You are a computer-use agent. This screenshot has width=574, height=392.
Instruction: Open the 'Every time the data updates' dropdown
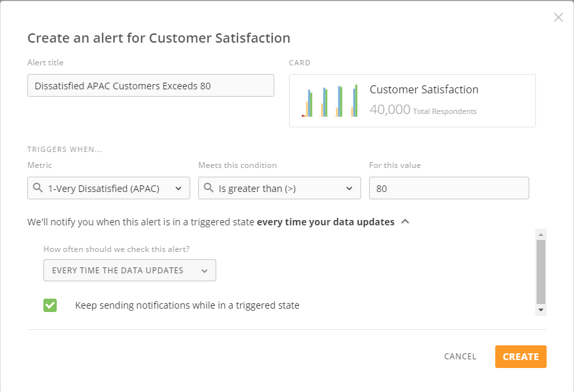(129, 270)
